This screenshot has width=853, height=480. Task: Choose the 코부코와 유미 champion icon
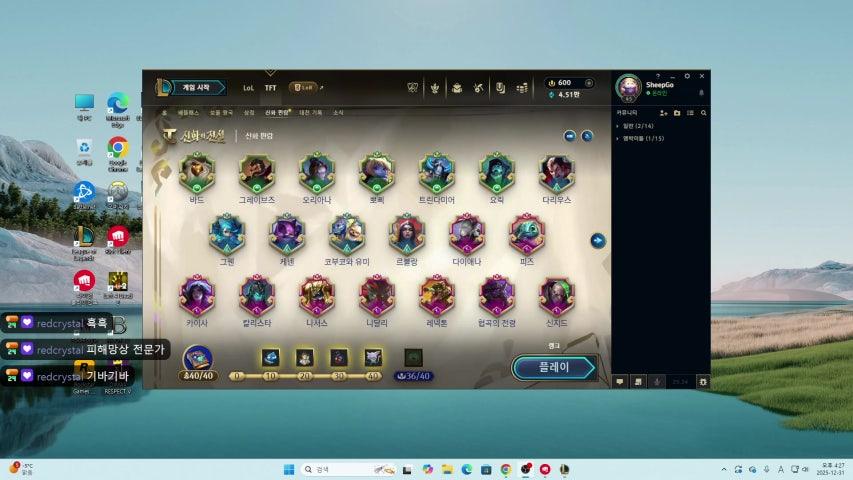coord(347,234)
